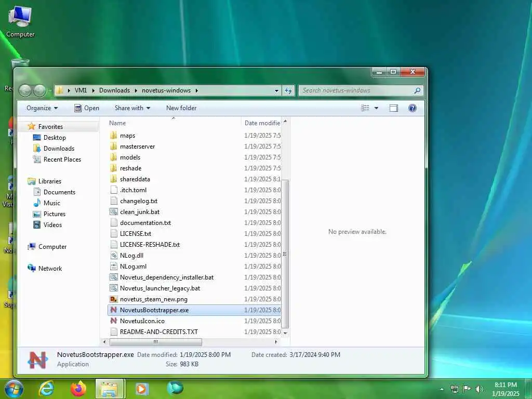This screenshot has height=399, width=532.
Task: Select Novetus_launcher_legacy.bat icon
Action: 114,288
